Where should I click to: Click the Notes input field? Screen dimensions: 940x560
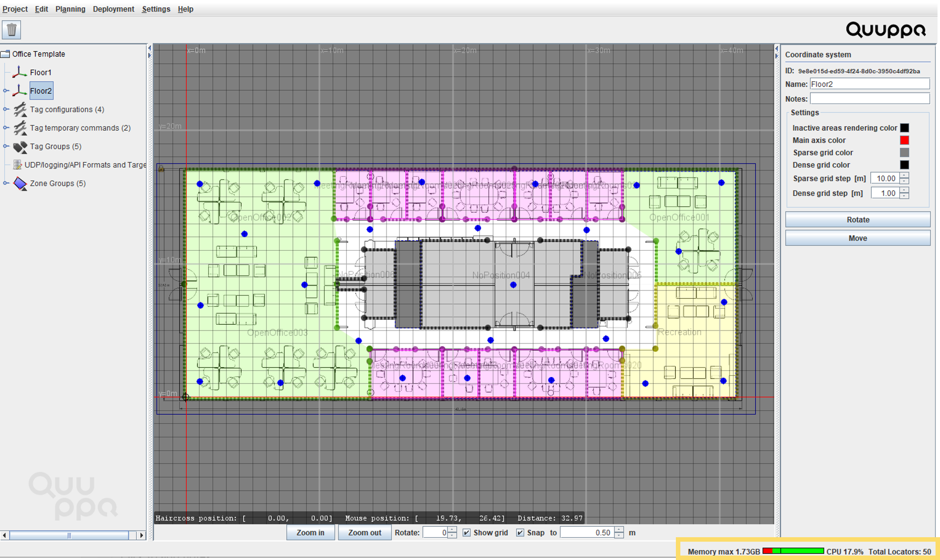click(870, 99)
